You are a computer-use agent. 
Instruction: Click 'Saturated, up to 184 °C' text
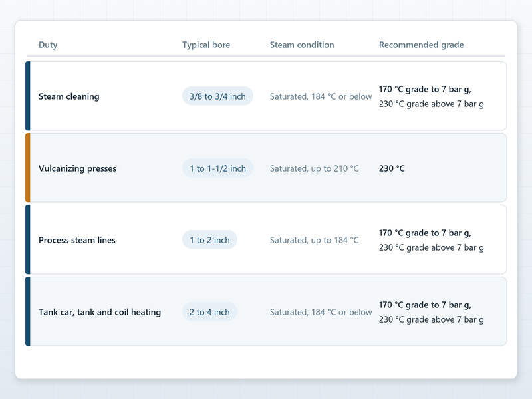(x=314, y=241)
